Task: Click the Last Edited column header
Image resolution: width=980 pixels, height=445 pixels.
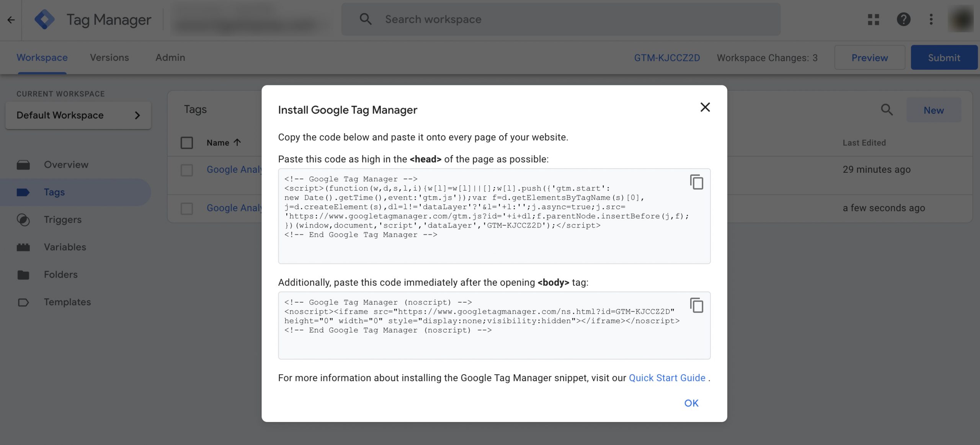Action: click(864, 143)
